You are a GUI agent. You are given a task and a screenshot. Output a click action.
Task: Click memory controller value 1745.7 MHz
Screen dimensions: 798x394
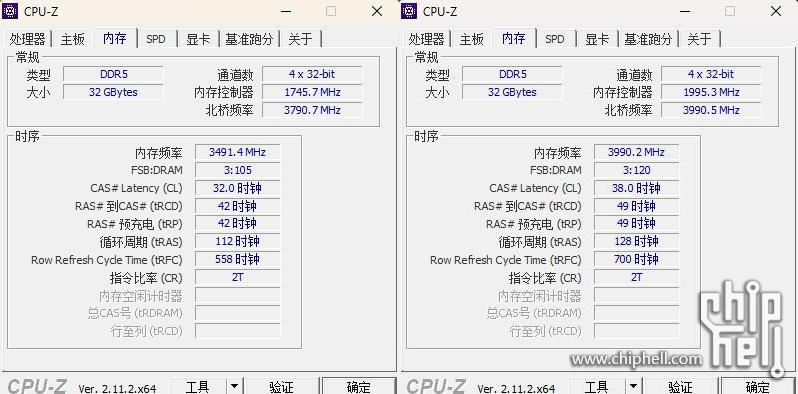[x=312, y=92]
